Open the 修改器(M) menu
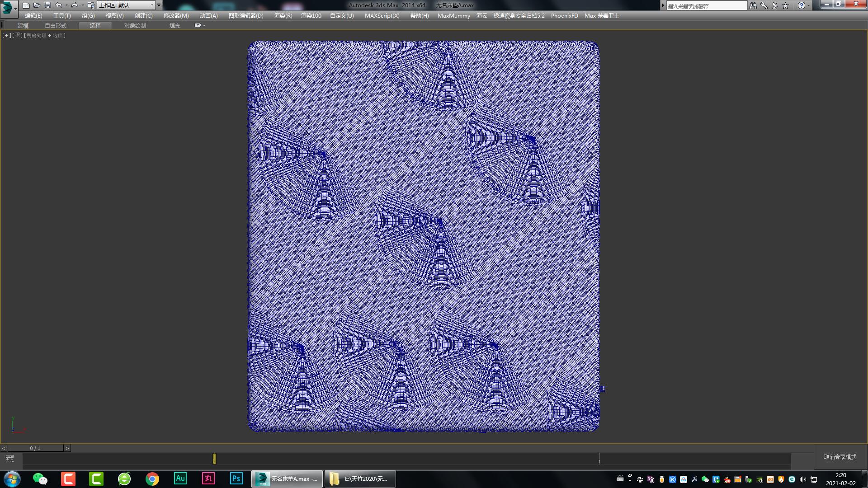This screenshot has width=868, height=488. 176,15
